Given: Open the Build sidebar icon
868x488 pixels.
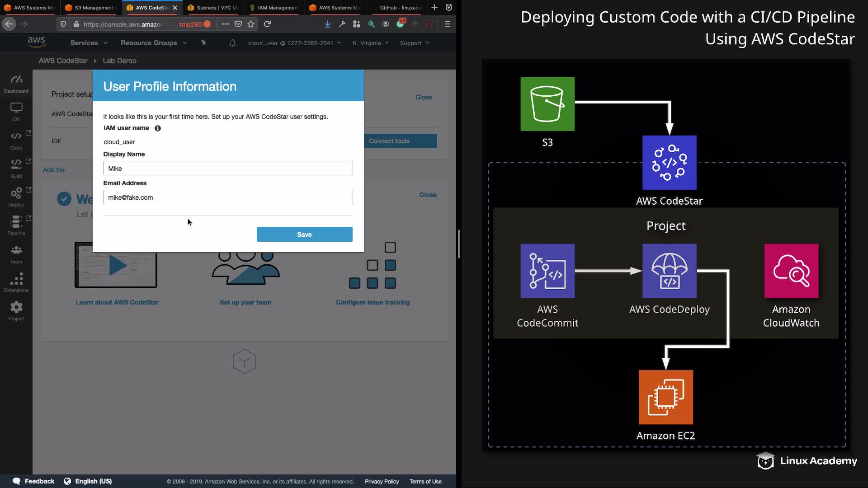Looking at the screenshot, I should pyautogui.click(x=16, y=168).
